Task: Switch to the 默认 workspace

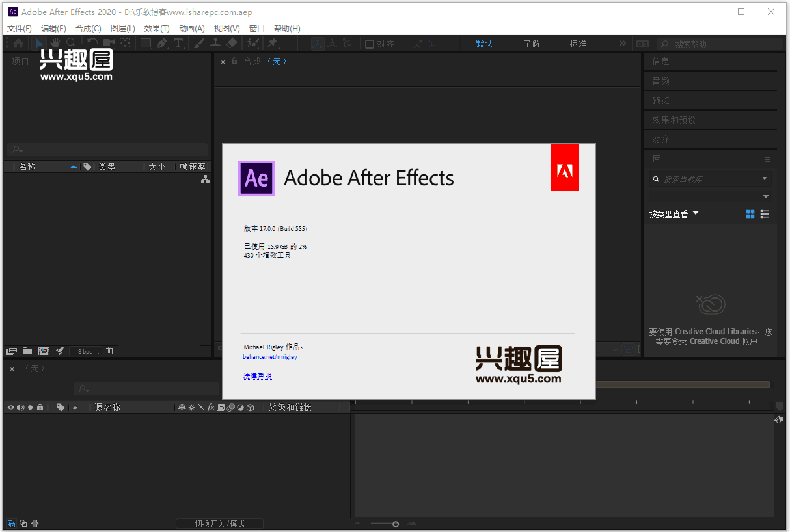Action: tap(484, 44)
